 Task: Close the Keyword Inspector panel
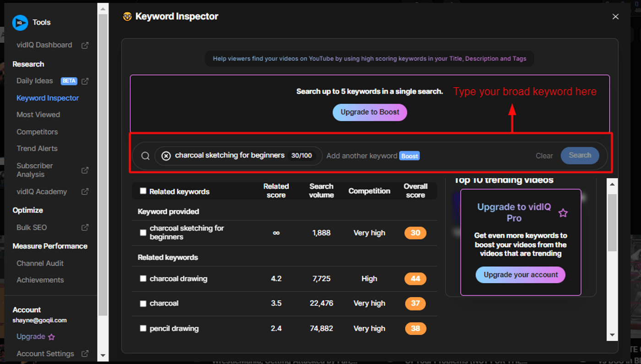[615, 17]
